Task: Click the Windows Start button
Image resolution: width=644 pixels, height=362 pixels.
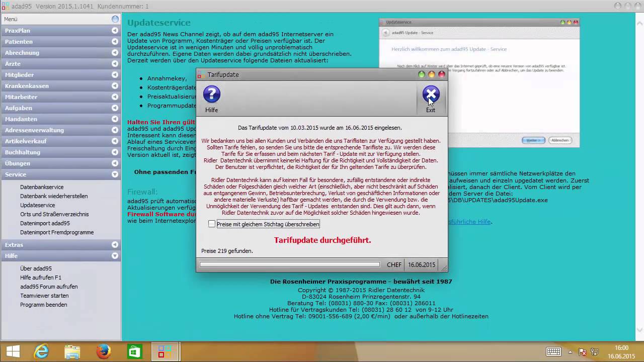Action: click(x=13, y=351)
